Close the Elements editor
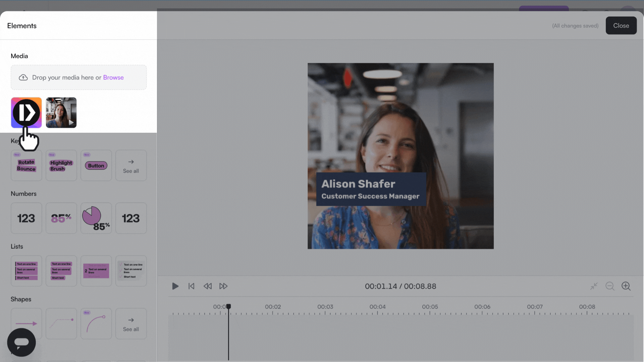Viewport: 644px width, 362px height. coord(621,25)
